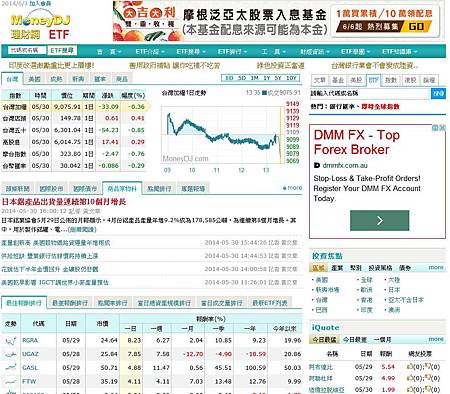This screenshot has width=450, height=394.
Task: Open the 最新ETF列表 ranking tab
Action: click(270, 303)
